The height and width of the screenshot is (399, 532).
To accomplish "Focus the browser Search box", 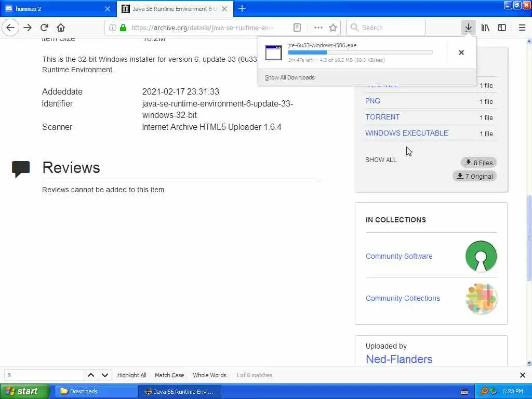I will (x=385, y=28).
